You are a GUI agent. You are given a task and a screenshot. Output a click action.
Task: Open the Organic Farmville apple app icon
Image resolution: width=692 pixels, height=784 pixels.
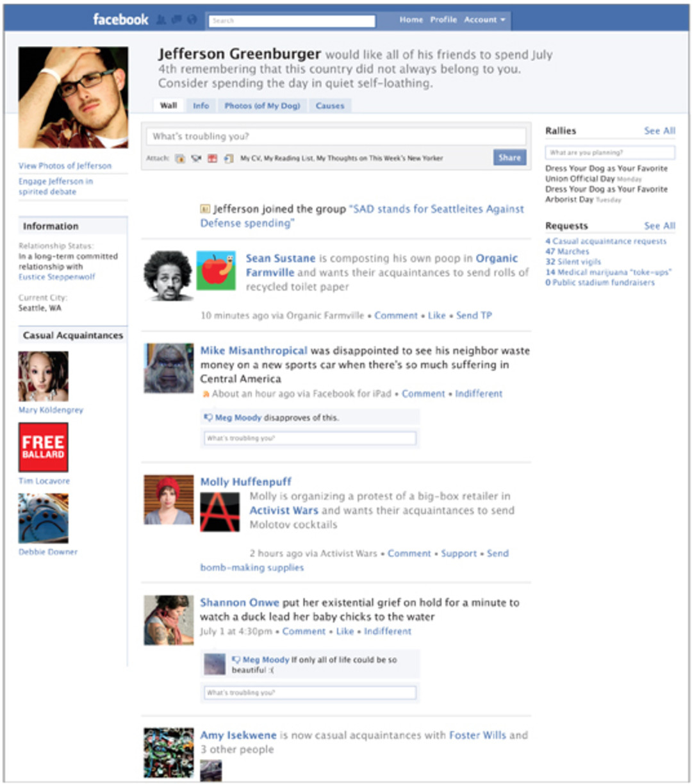point(216,271)
